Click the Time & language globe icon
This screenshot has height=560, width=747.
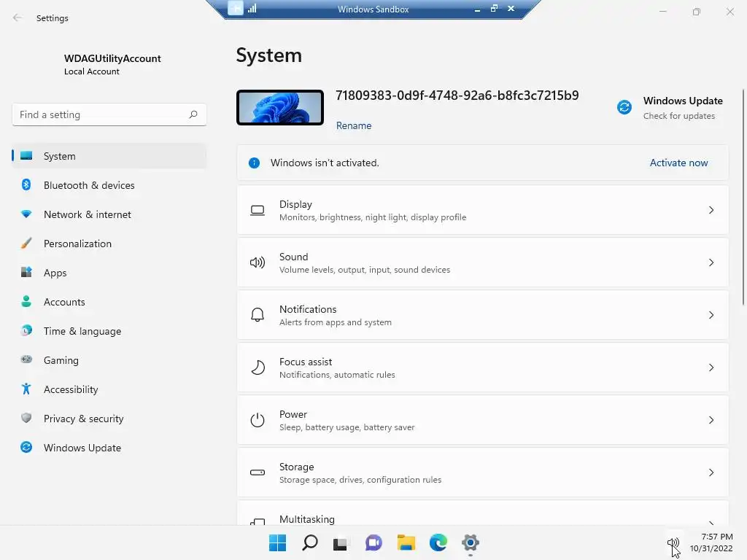[x=26, y=330]
